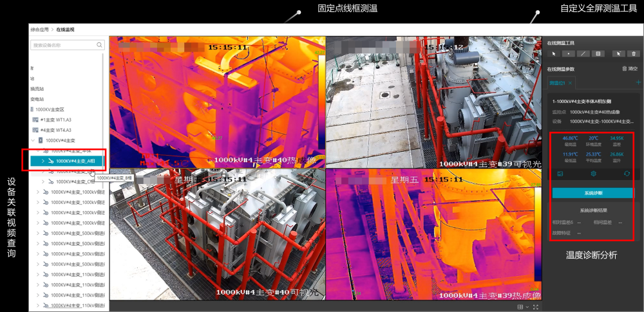Add a new measurement tab with plus
This screenshot has height=312, width=644.
point(638,82)
